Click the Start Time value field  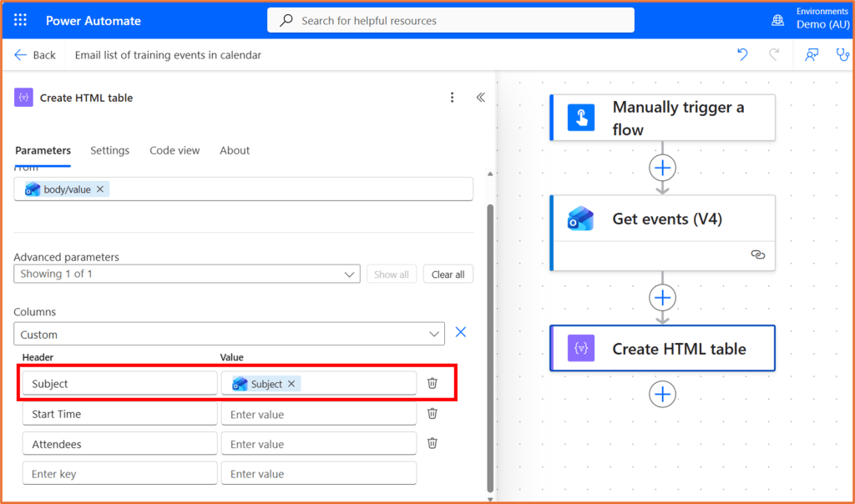pyautogui.click(x=318, y=414)
